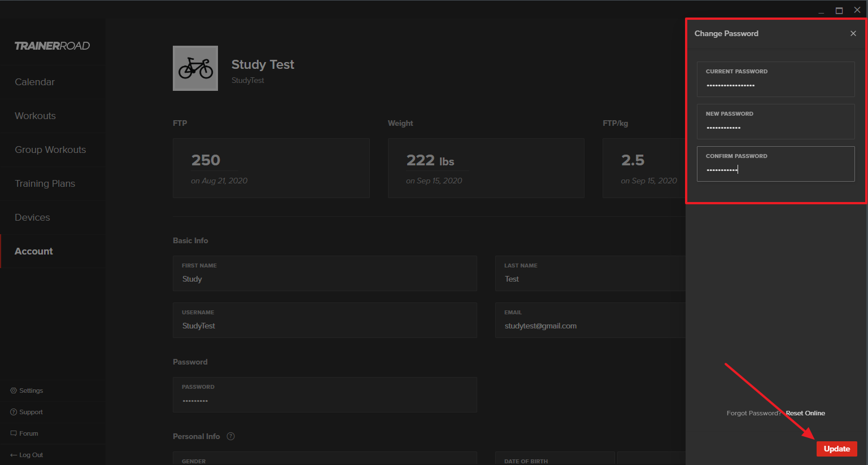Focus the Current Password field

(x=776, y=79)
